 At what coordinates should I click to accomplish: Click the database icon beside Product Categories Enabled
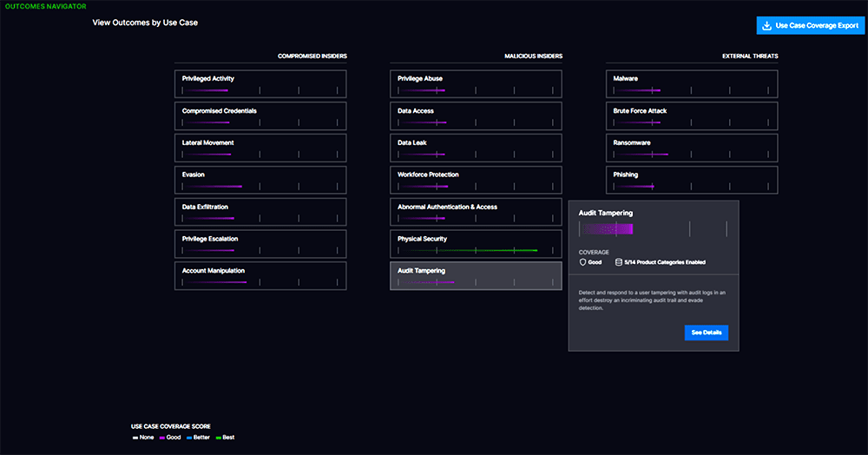618,262
